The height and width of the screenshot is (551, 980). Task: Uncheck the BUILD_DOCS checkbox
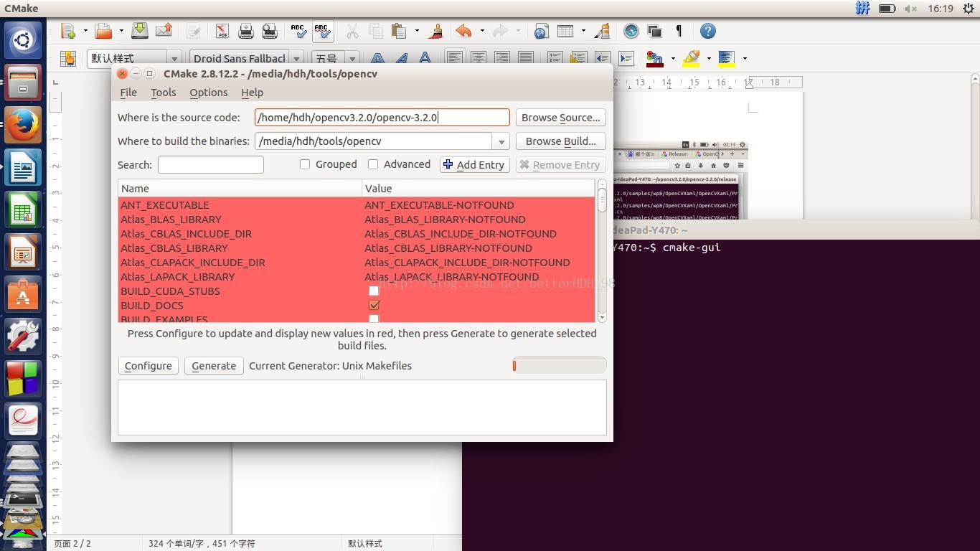(x=374, y=306)
